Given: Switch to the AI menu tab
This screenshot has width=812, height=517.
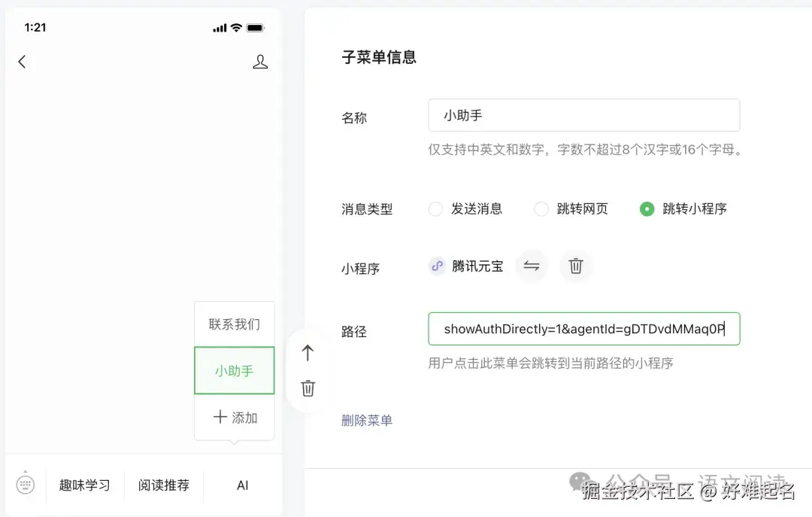Looking at the screenshot, I should coord(242,485).
